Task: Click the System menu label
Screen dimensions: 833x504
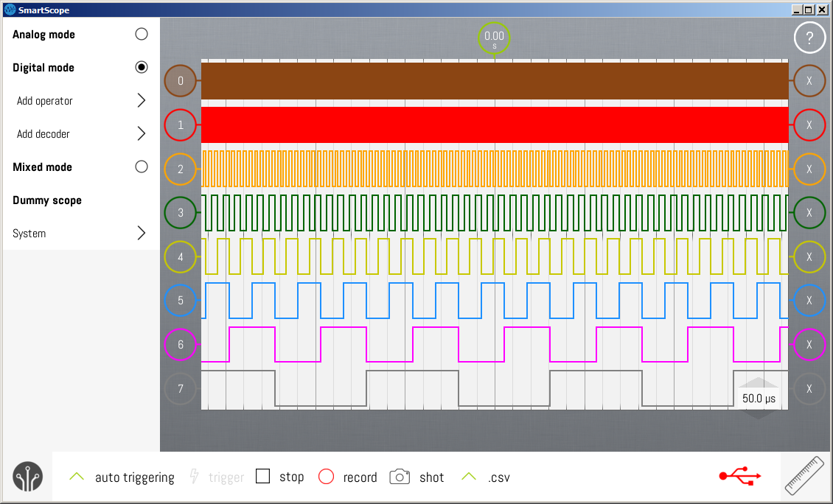Action: coord(29,234)
